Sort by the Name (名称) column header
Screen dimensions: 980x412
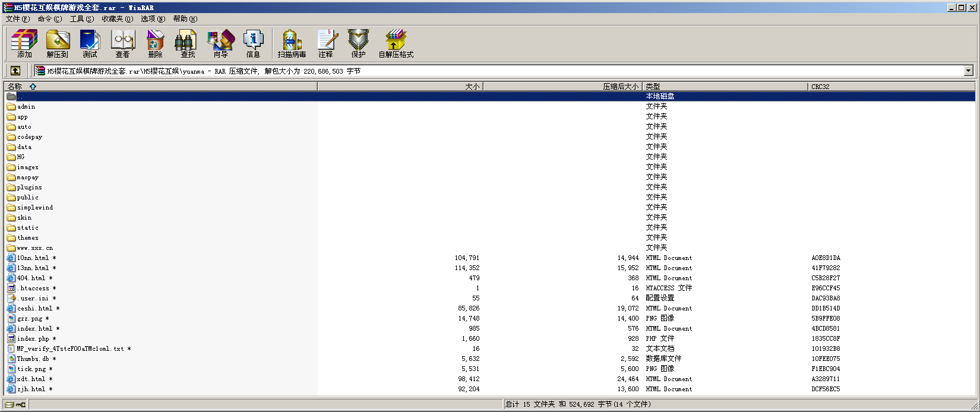[x=15, y=87]
